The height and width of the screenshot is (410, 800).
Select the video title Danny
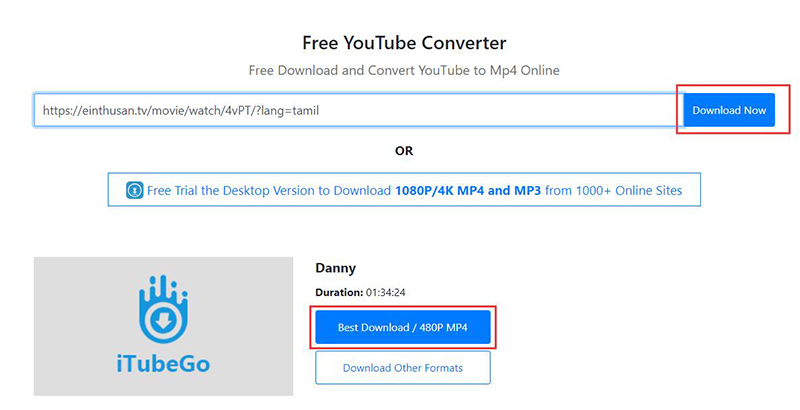point(335,268)
